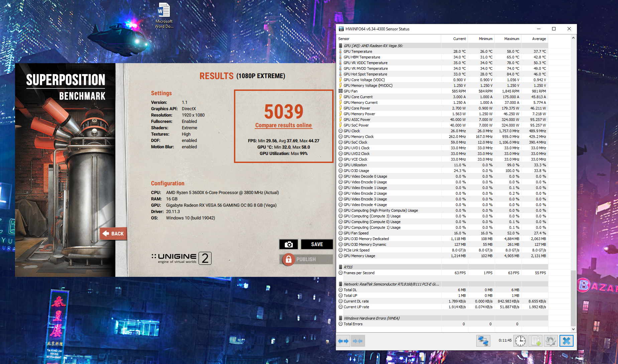
Task: Select the GPU ASIC Power row
Action: coord(443,120)
